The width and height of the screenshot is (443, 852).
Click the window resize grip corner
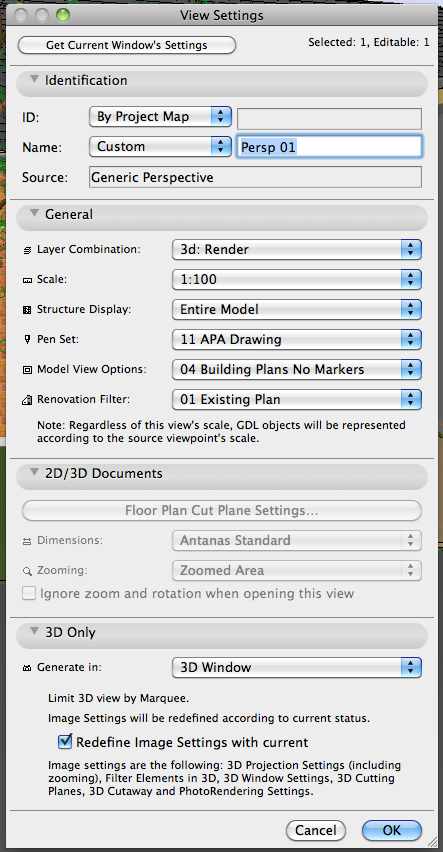click(x=433, y=842)
